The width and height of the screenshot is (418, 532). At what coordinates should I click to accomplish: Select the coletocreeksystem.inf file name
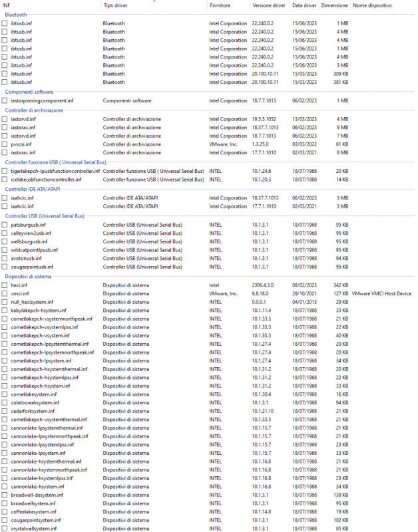[35, 403]
